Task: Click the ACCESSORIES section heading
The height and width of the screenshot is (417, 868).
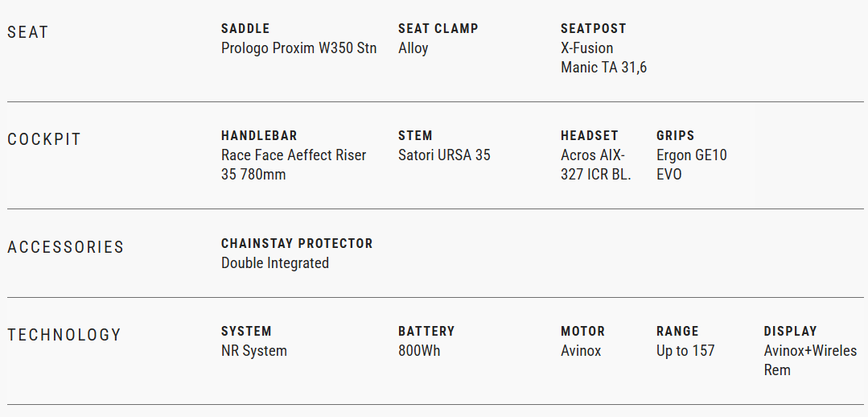Action: click(x=66, y=247)
